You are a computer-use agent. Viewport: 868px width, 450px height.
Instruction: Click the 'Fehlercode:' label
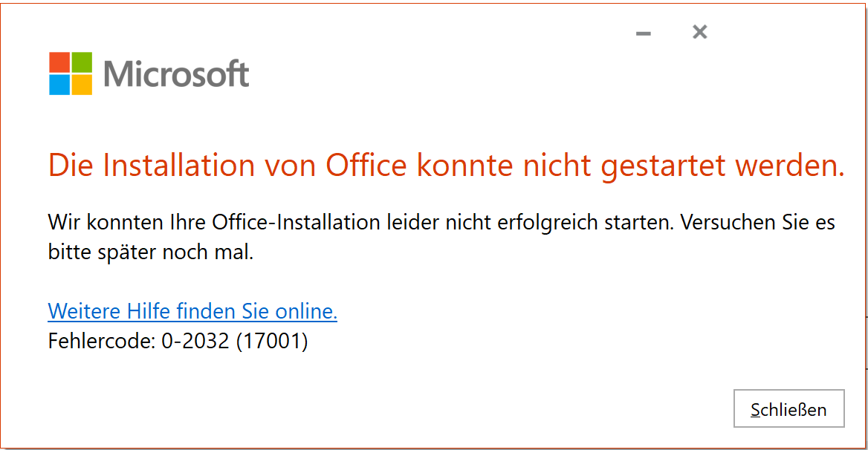tap(101, 341)
